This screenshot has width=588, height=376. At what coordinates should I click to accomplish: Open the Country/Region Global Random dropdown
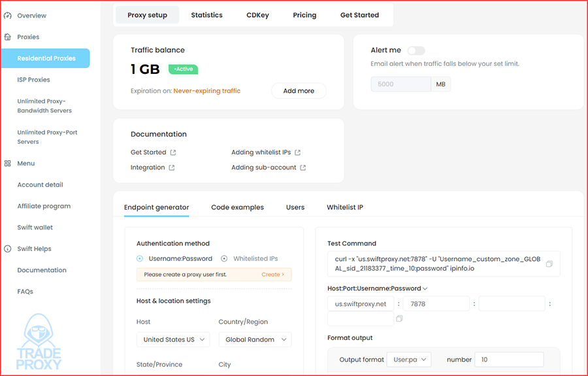coord(255,339)
